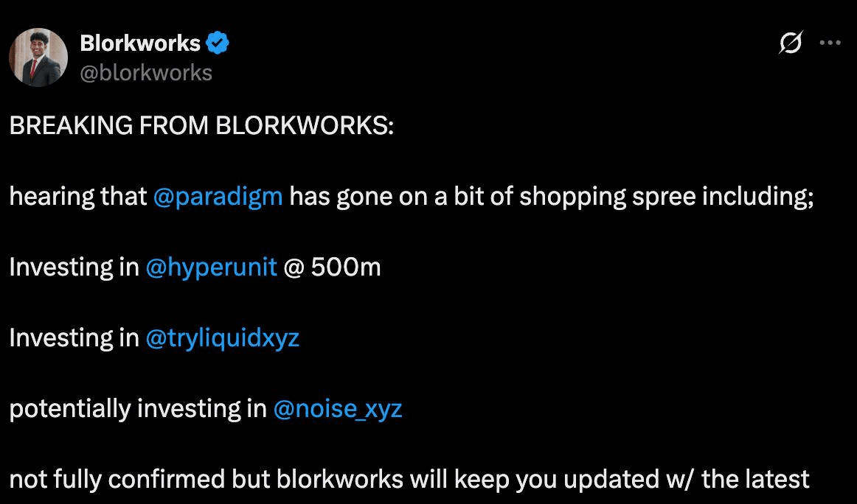The image size is (857, 504).
Task: Open the Blorkworks profile avatar
Action: pos(38,57)
